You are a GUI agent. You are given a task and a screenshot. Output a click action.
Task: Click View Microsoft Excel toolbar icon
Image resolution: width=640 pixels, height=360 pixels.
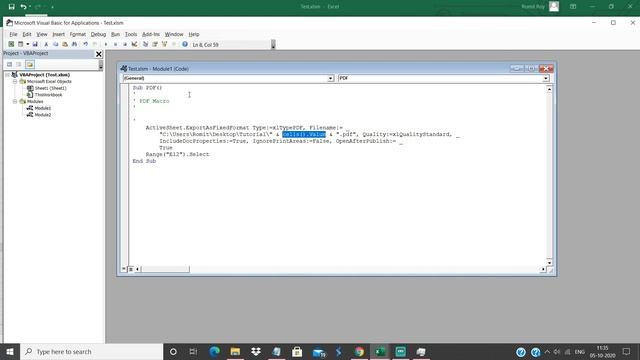tap(11, 44)
